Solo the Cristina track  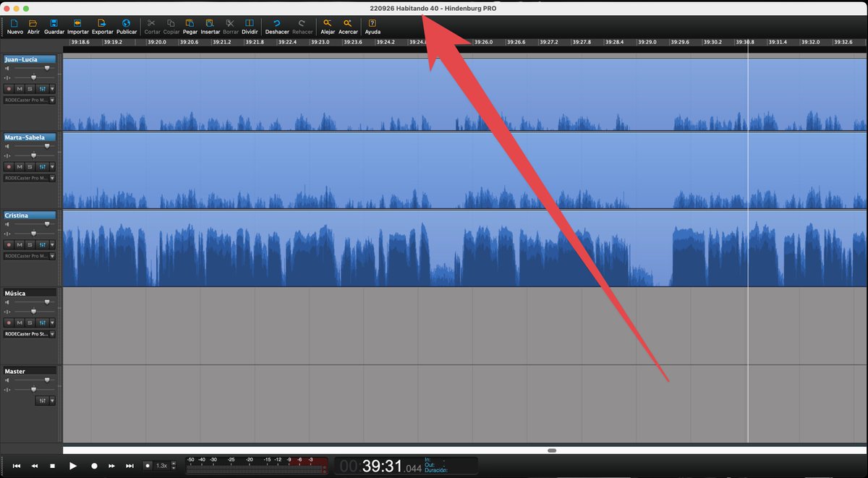click(30, 244)
